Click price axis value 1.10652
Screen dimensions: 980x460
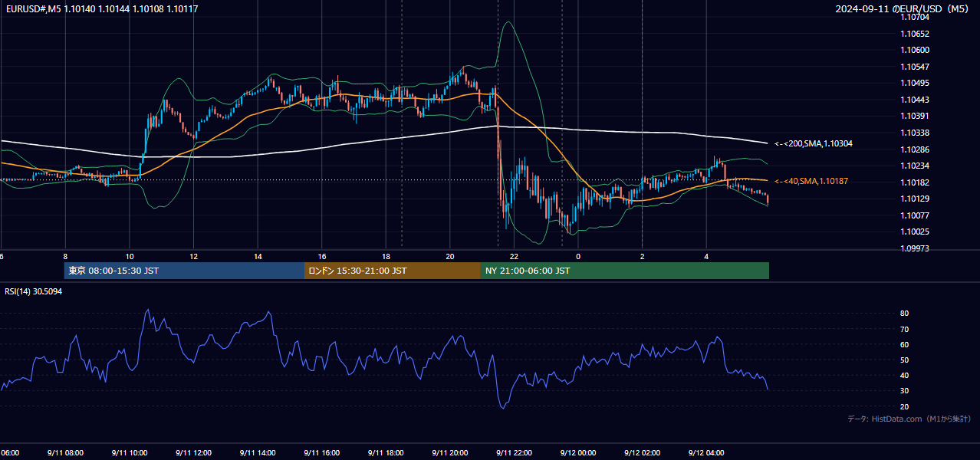(916, 34)
